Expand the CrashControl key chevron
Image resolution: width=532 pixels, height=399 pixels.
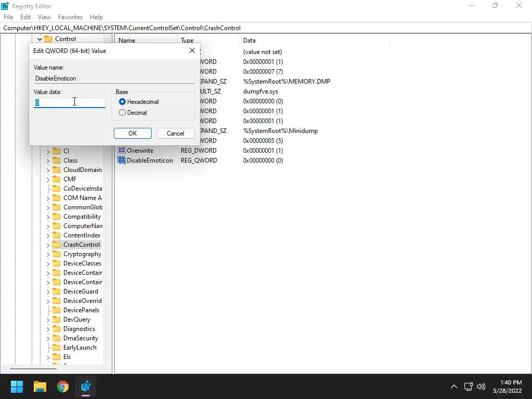48,245
